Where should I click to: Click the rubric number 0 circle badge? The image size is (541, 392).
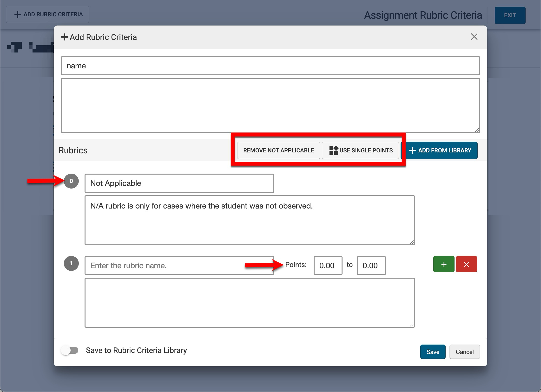(71, 181)
